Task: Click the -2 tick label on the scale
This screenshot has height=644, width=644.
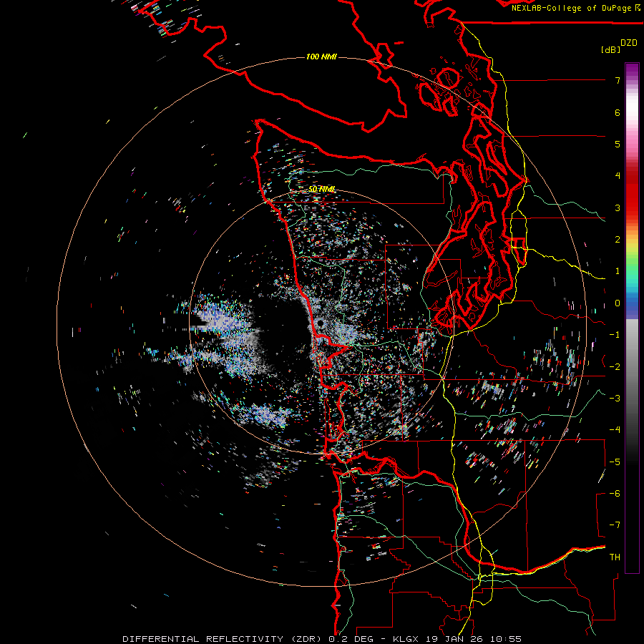Action: [615, 367]
